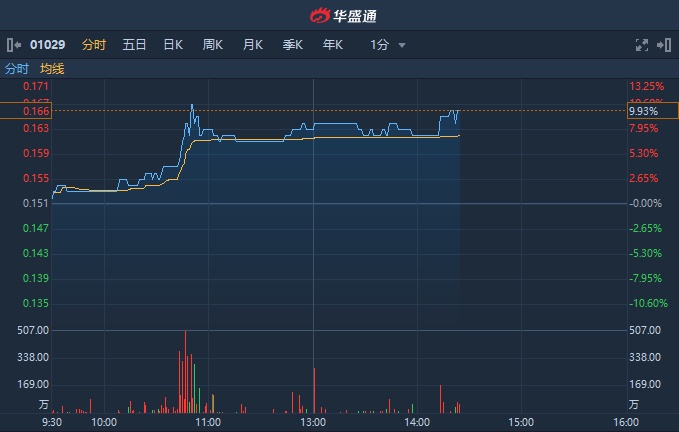Click the stock code 01029
The width and height of the screenshot is (679, 432).
click(46, 45)
